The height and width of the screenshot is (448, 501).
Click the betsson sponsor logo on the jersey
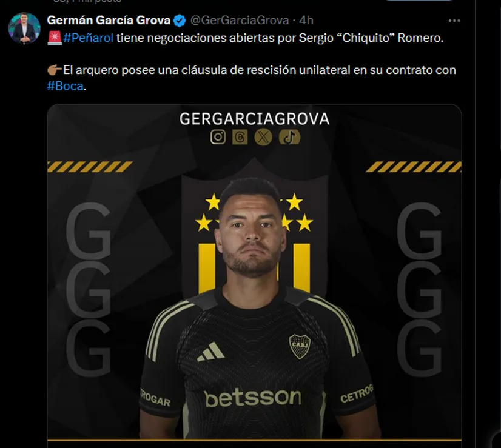tap(252, 398)
